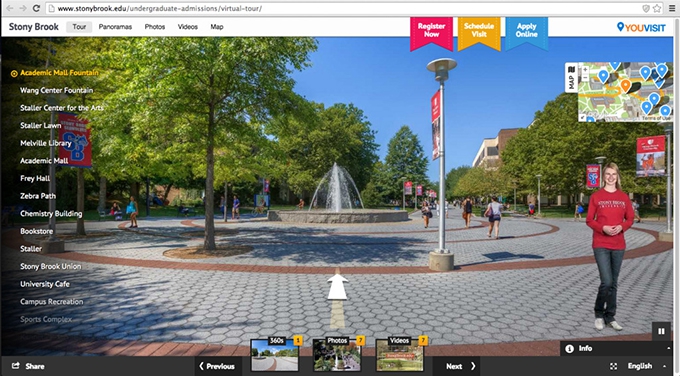Zoom out on the mini map

click(585, 78)
